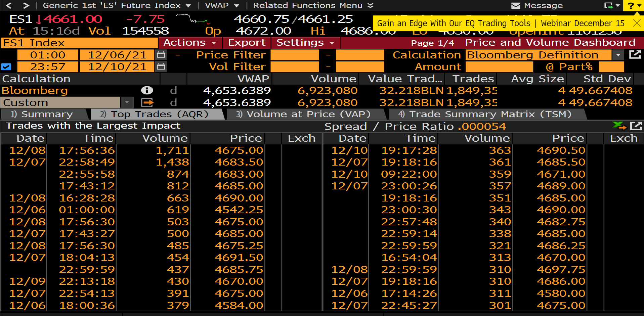Open the Actions dropdown menu
The height and width of the screenshot is (316, 644).
(189, 43)
